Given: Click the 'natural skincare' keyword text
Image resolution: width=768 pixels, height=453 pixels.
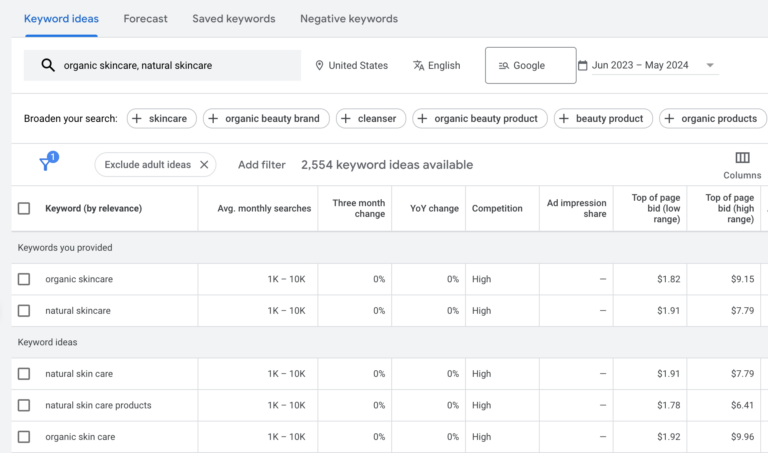Looking at the screenshot, I should point(78,310).
